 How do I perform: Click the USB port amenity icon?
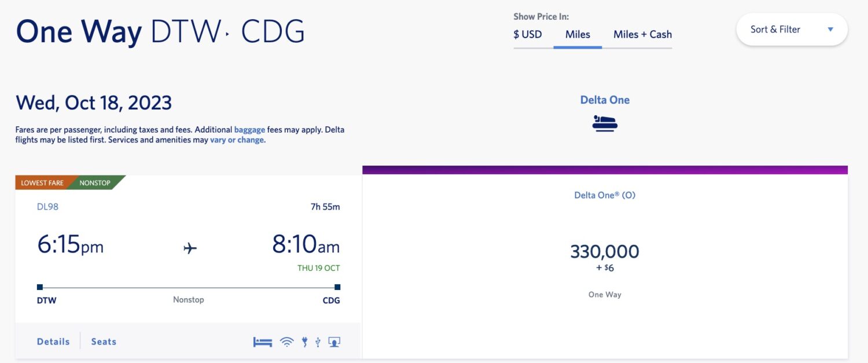point(317,342)
